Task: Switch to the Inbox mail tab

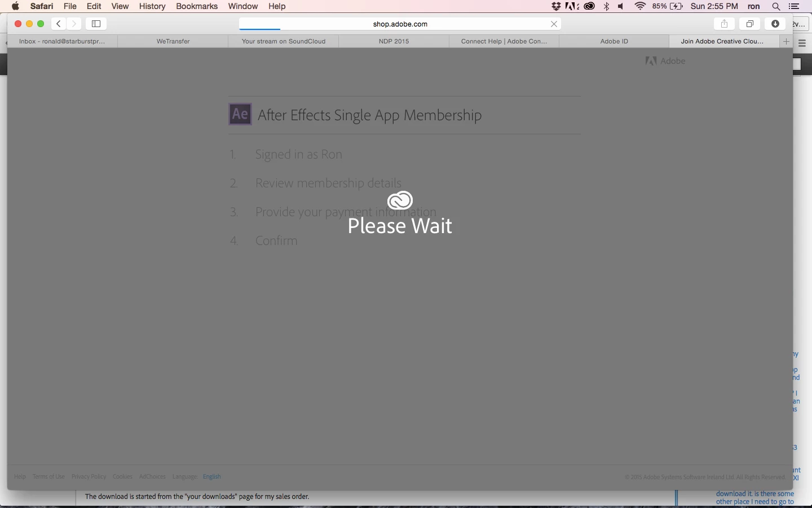Action: click(x=62, y=41)
